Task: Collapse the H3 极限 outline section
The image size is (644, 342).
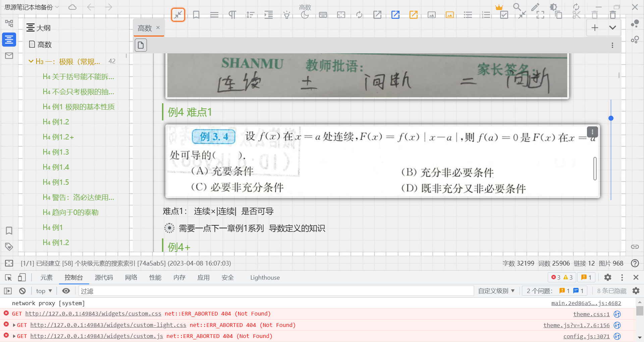Action: (31, 61)
